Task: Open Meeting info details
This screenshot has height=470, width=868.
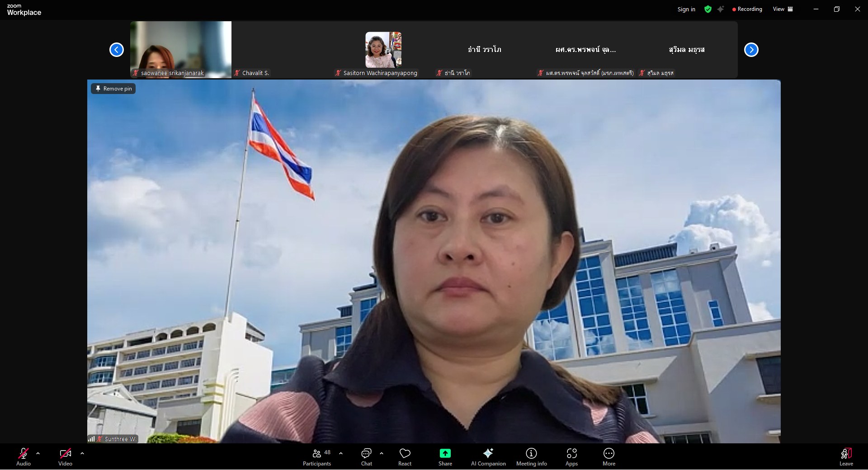Action: click(531, 456)
